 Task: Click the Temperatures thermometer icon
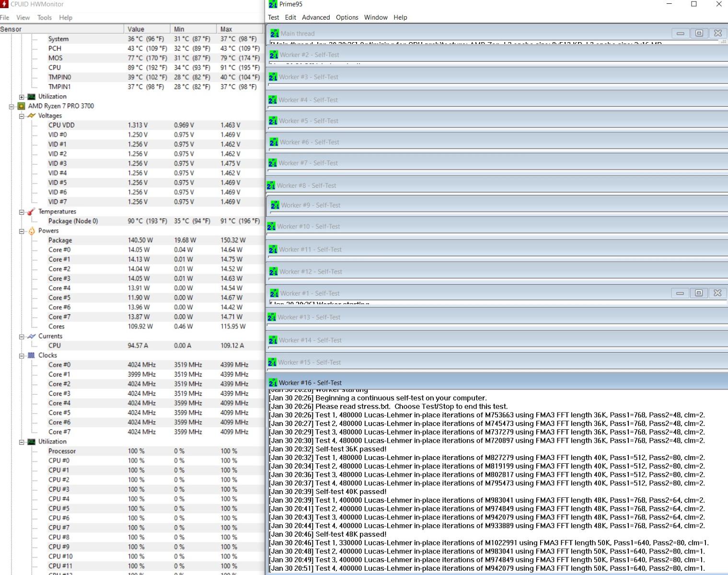32,211
